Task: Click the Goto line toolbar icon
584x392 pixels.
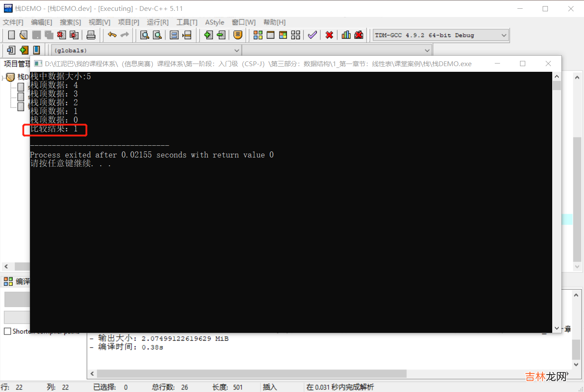Action: click(x=187, y=35)
